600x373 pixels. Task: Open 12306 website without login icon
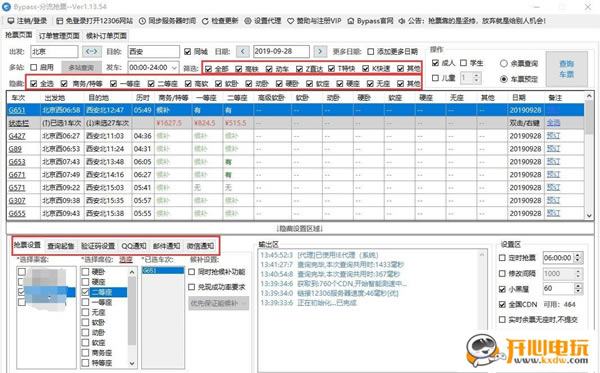click(59, 21)
